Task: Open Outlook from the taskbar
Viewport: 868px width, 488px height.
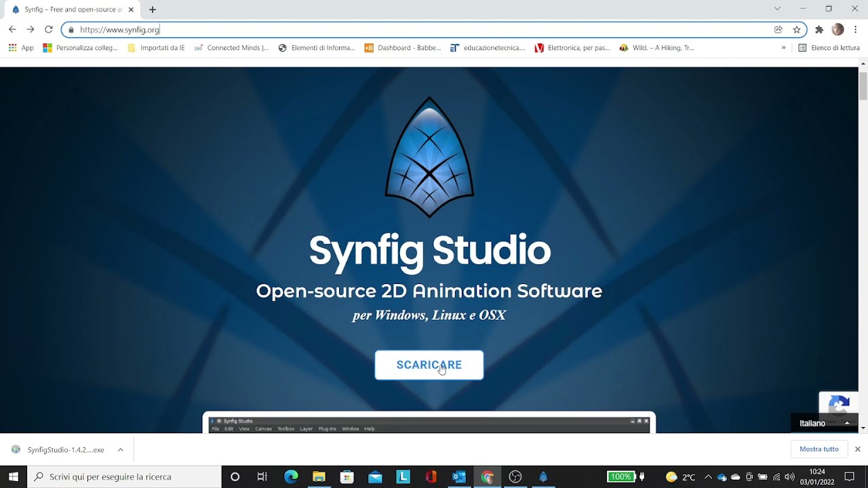Action: 459,476
